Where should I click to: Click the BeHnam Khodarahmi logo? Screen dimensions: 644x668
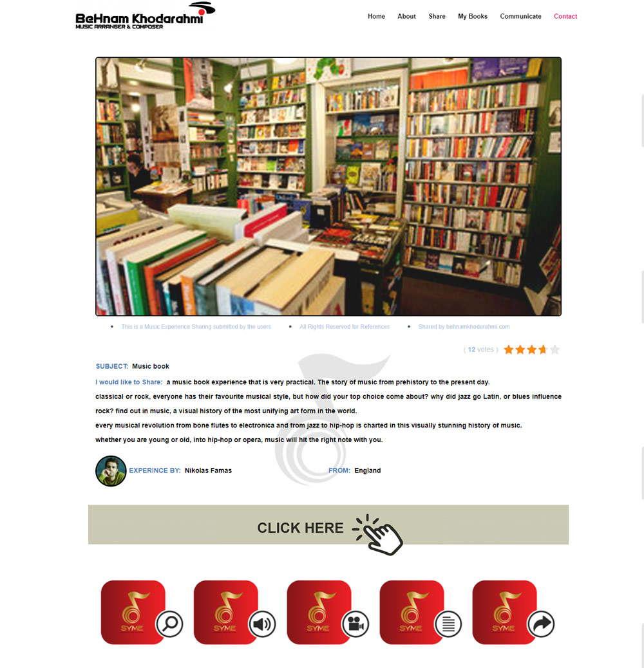point(145,15)
